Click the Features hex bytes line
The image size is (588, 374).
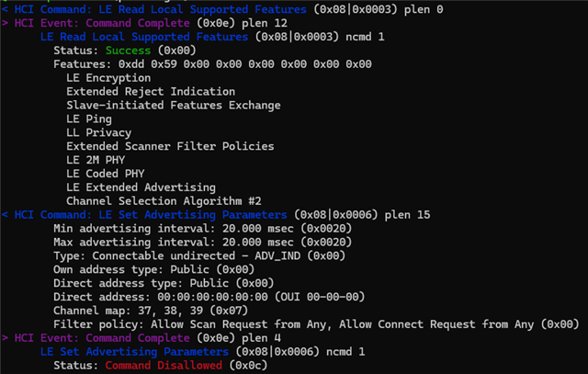212,64
